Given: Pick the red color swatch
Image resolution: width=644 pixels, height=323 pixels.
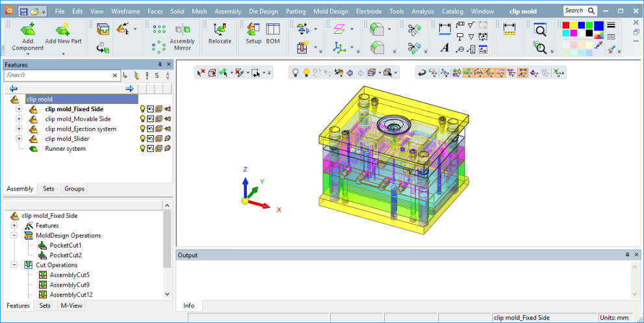Looking at the screenshot, I should (566, 25).
